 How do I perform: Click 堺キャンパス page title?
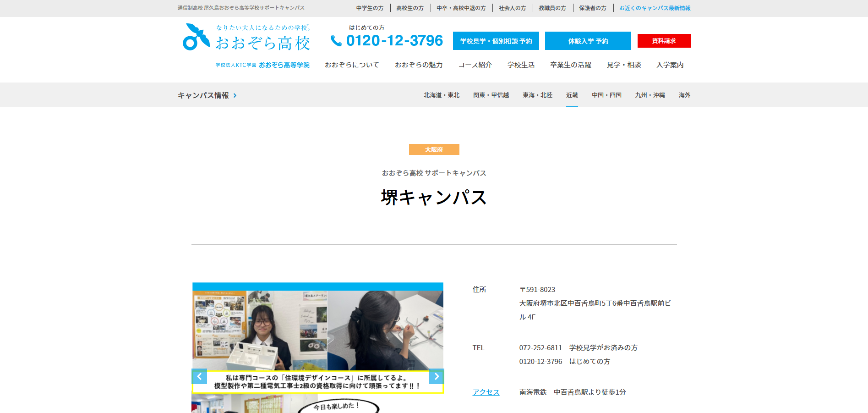(434, 198)
